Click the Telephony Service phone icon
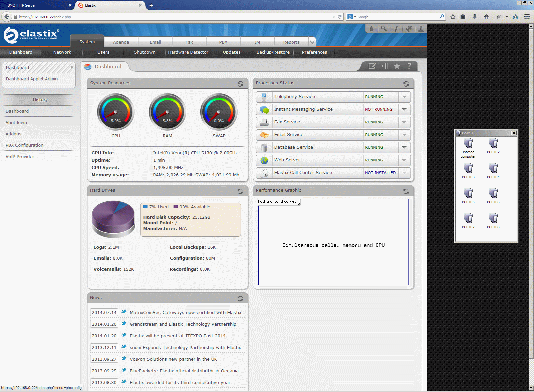This screenshot has width=534, height=392. 264,97
